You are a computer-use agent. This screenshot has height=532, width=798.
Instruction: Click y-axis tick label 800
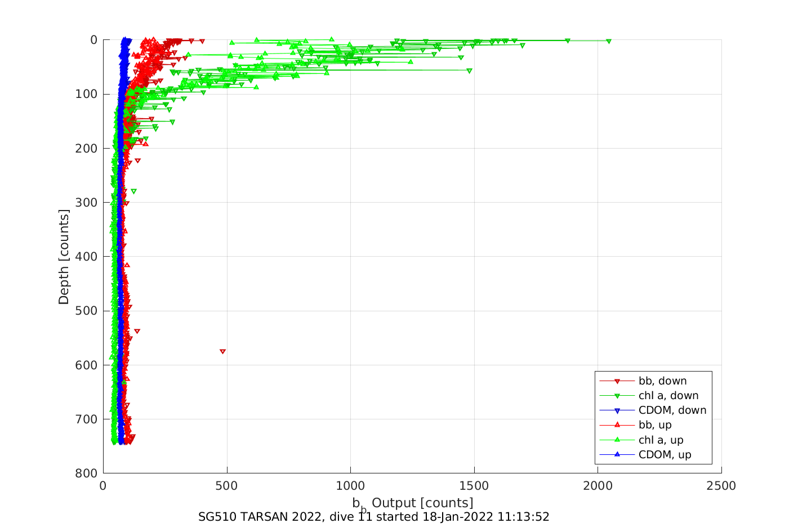click(x=86, y=473)
